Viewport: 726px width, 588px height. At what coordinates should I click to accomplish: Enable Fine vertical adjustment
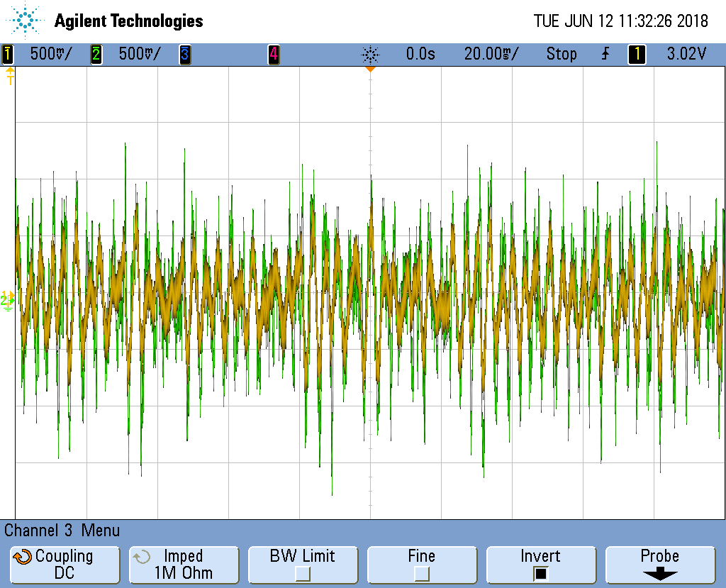click(x=421, y=573)
